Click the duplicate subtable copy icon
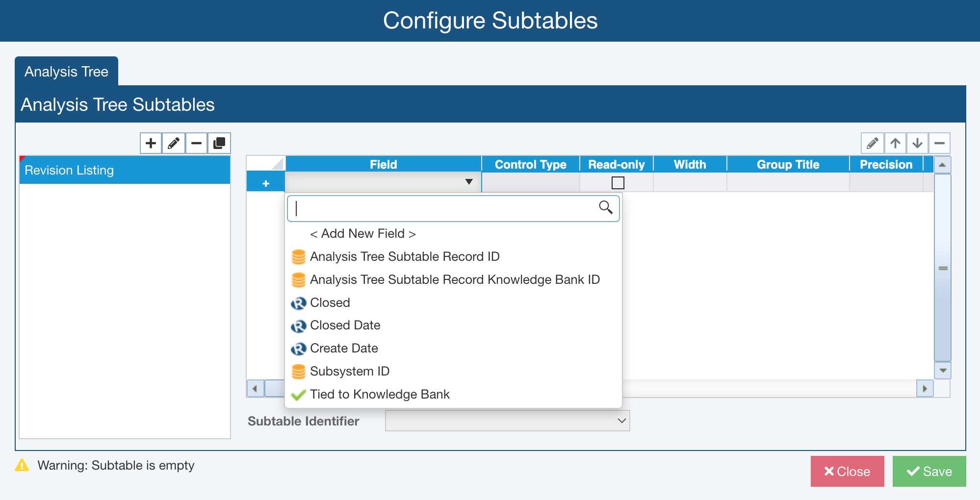Image resolution: width=980 pixels, height=500 pixels. pos(219,143)
